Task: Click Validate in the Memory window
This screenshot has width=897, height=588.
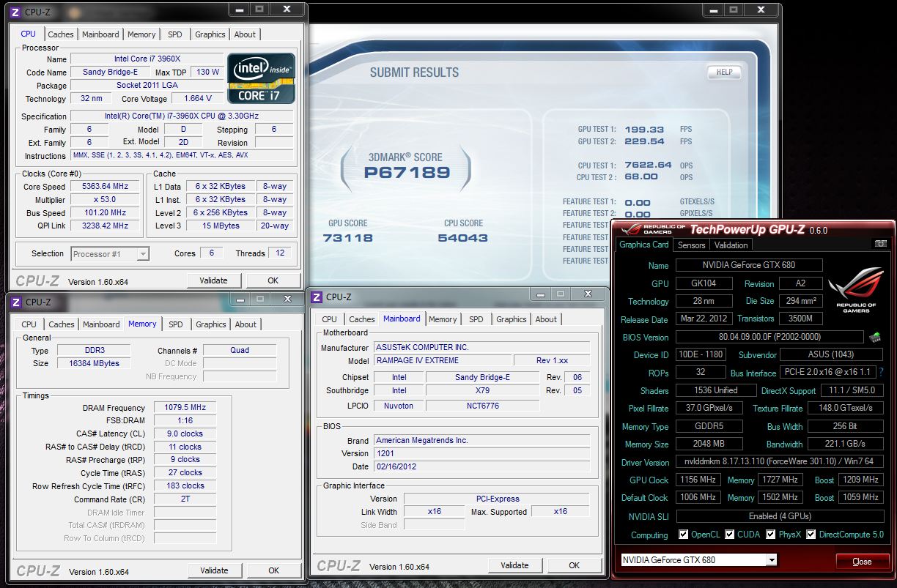Action: click(x=214, y=570)
